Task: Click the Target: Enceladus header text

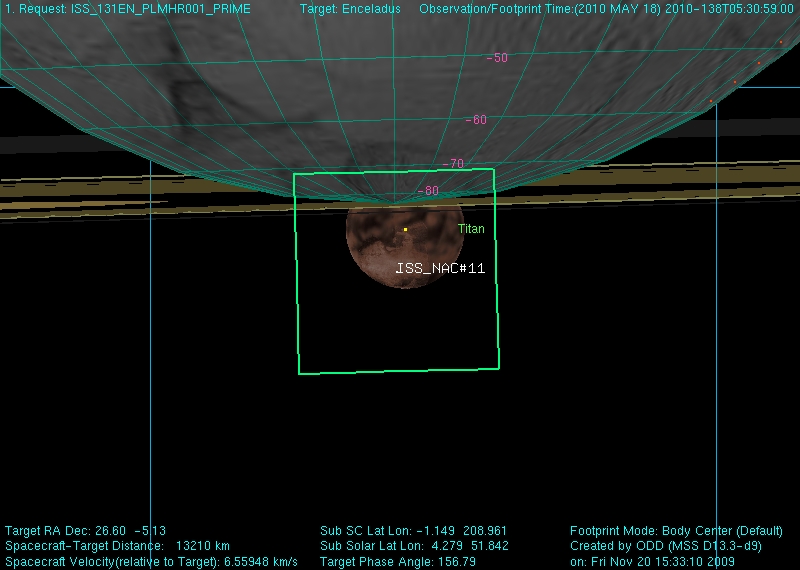Action: point(350,9)
